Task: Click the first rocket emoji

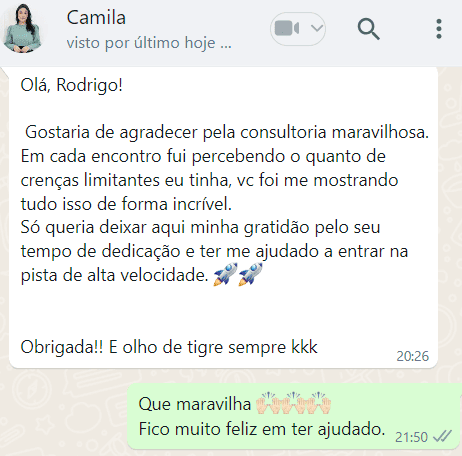Action: [x=226, y=274]
